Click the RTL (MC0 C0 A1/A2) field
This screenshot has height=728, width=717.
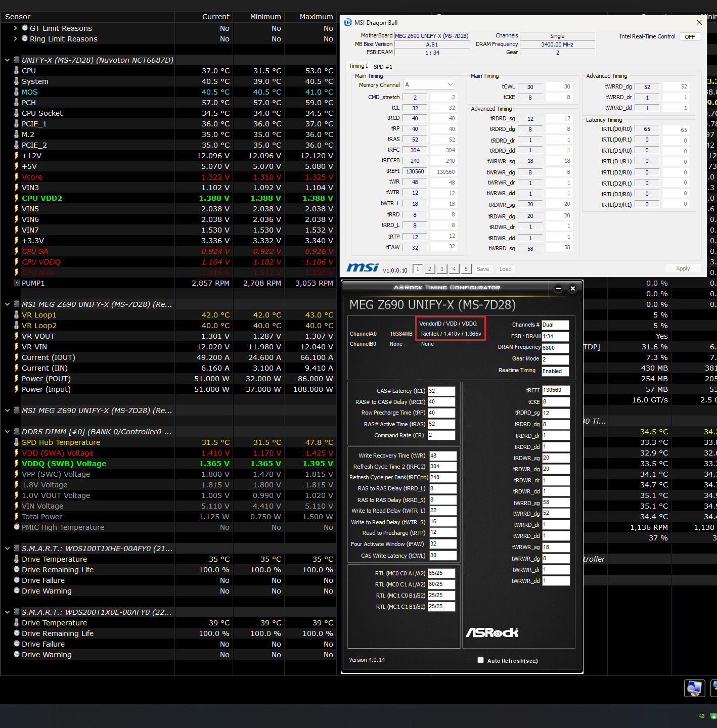coord(441,573)
